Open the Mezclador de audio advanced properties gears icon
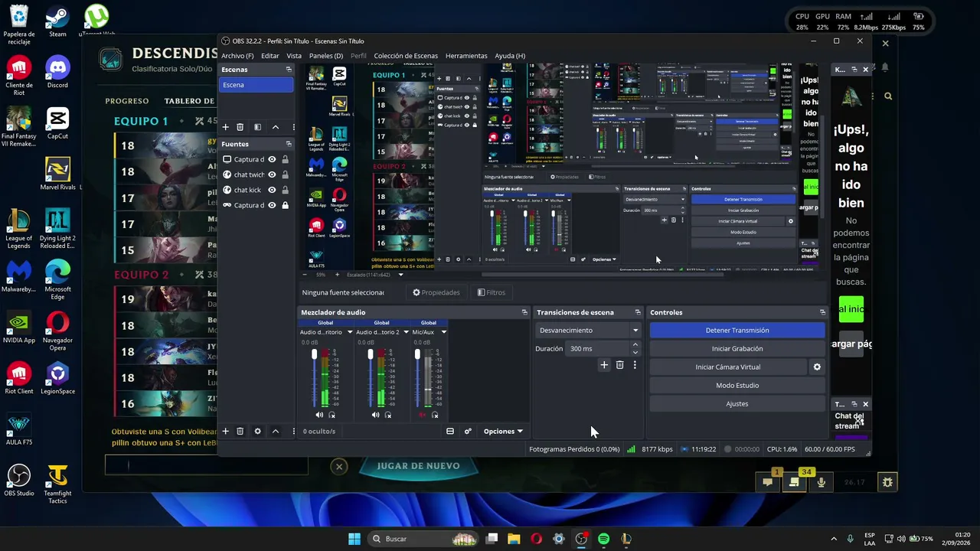The image size is (980, 551). pyautogui.click(x=468, y=431)
